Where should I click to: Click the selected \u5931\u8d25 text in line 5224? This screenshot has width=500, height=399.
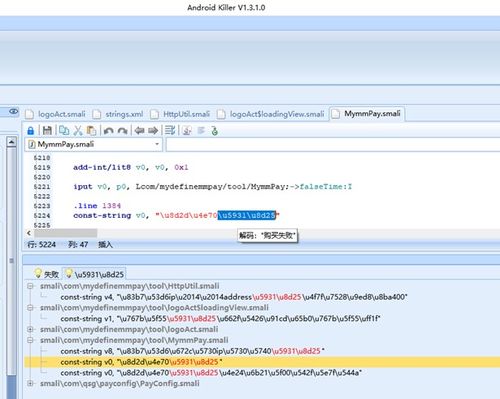[x=247, y=215]
